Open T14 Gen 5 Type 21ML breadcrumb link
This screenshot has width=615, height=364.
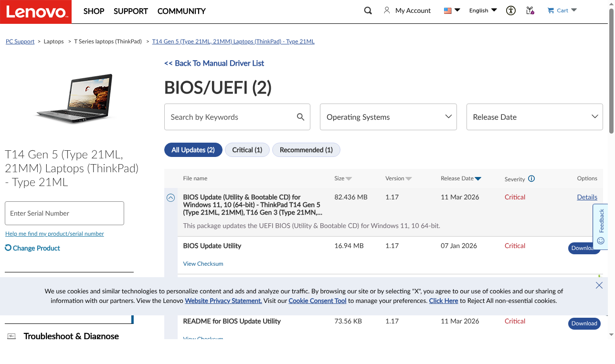pyautogui.click(x=233, y=42)
